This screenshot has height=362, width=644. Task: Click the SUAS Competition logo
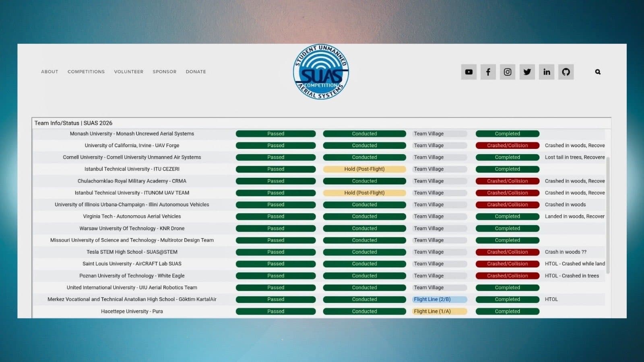click(321, 72)
